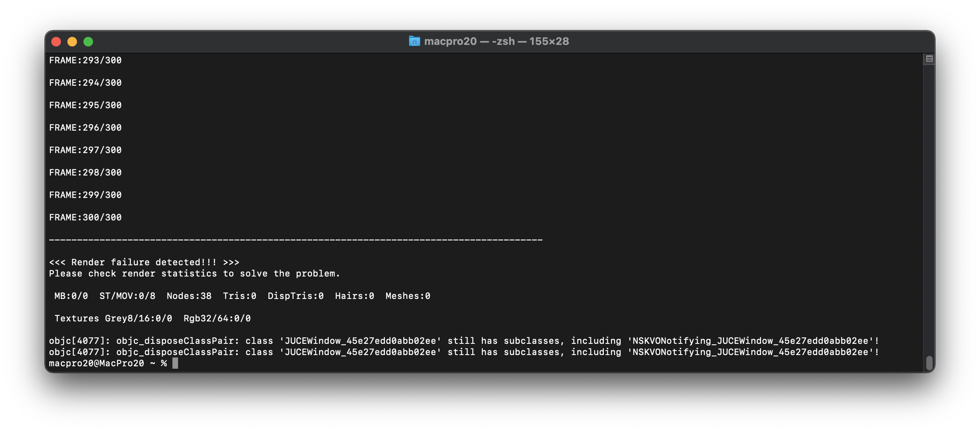The width and height of the screenshot is (980, 432).
Task: Click the "FRAME:300/300" output line
Action: point(85,218)
